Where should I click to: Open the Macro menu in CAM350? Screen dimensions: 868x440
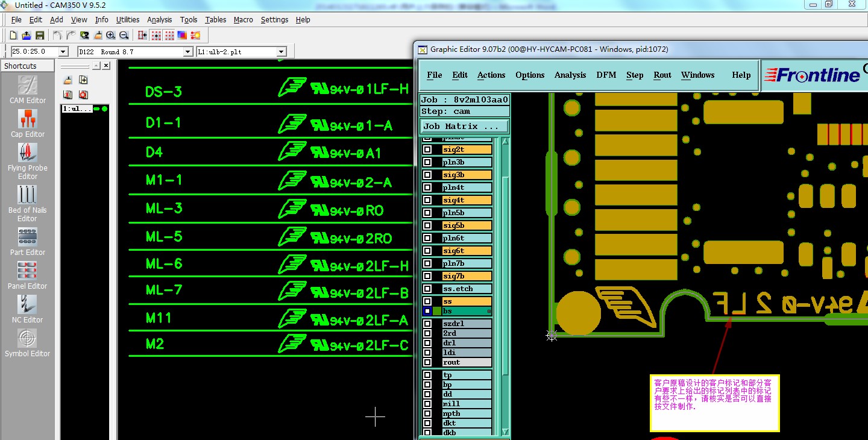(x=244, y=19)
